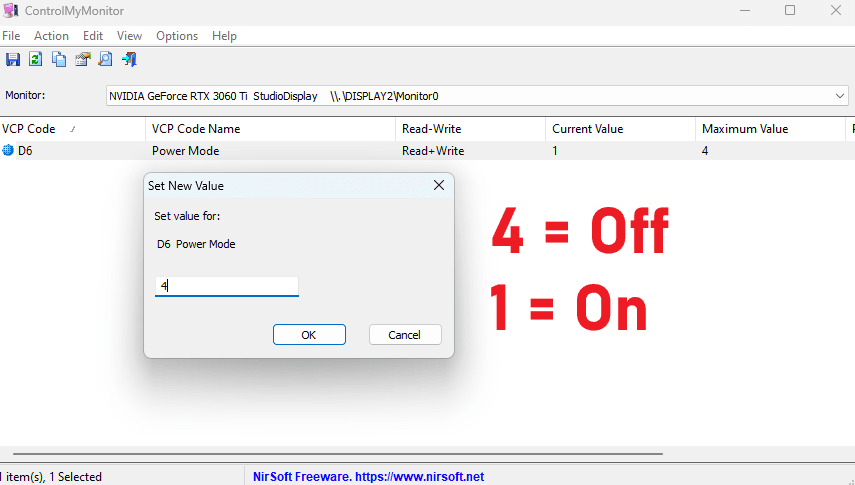
Task: Click the Copy selected items icon
Action: pyautogui.click(x=59, y=60)
